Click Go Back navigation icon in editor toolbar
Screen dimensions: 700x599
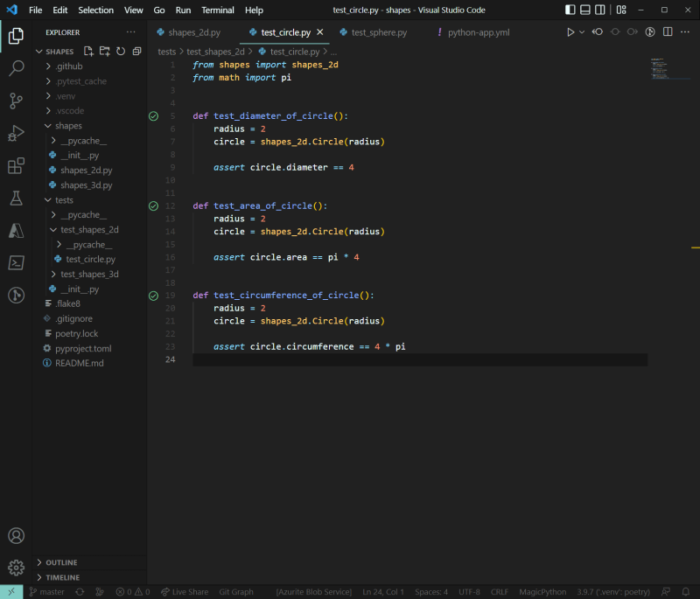[598, 32]
